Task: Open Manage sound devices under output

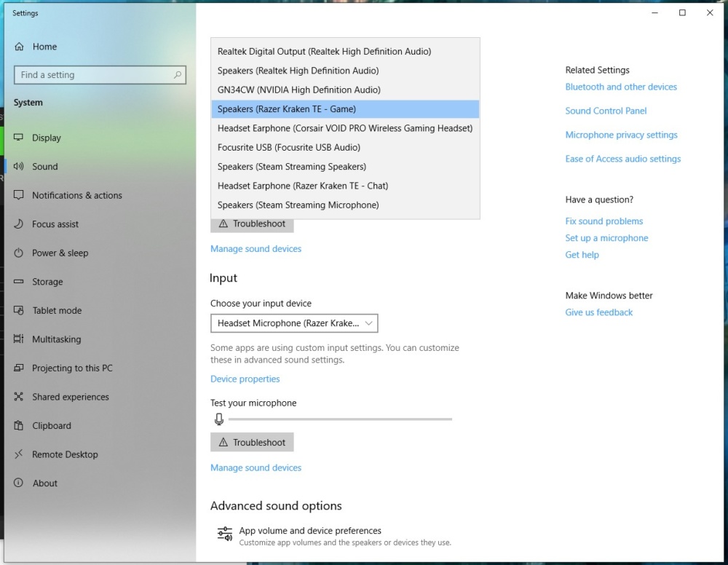Action: point(256,249)
